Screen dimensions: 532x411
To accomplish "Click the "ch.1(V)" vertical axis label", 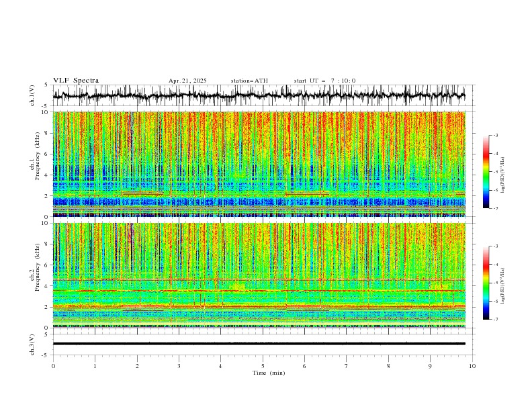I will click(32, 95).
